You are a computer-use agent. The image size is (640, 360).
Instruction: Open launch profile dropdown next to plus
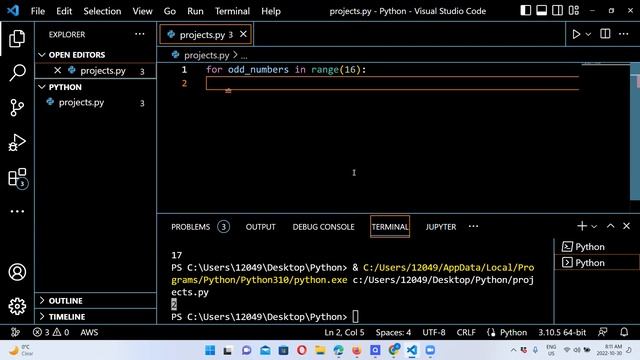[594, 226]
